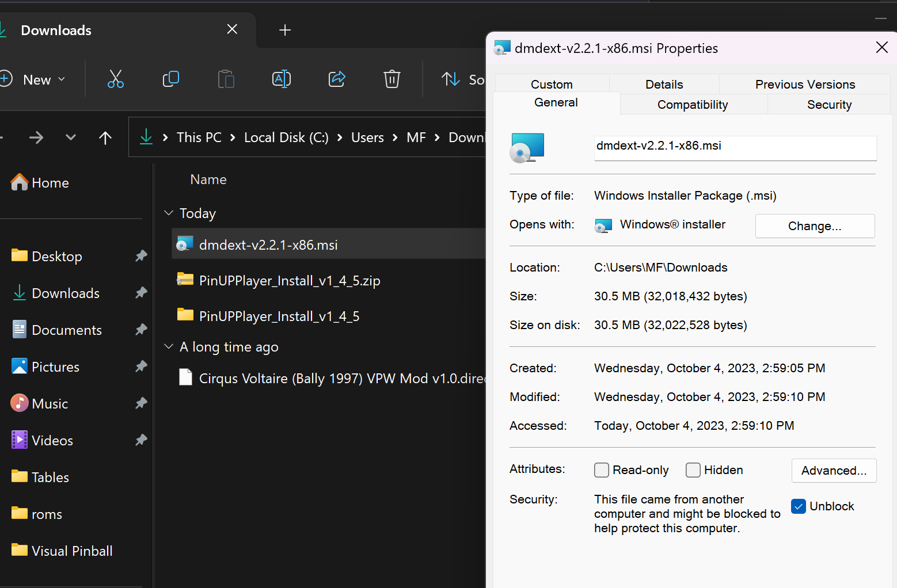
Task: Cut the selected file using toolbar scissors icon
Action: [x=115, y=79]
